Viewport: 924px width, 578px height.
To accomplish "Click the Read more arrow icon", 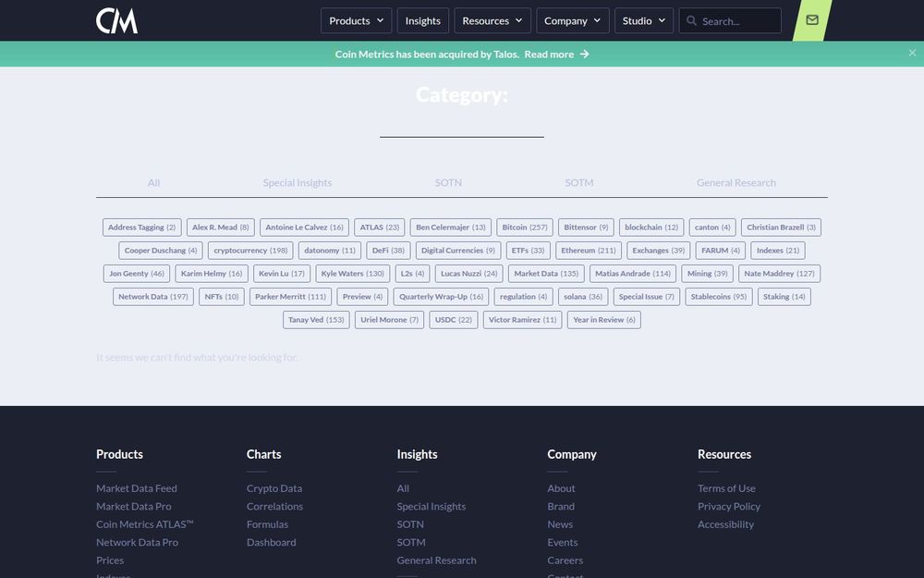I will pos(585,54).
